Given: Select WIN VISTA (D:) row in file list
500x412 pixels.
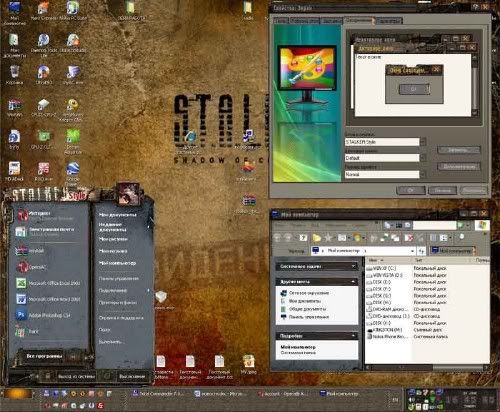Looking at the screenshot, I should pyautogui.click(x=384, y=275).
